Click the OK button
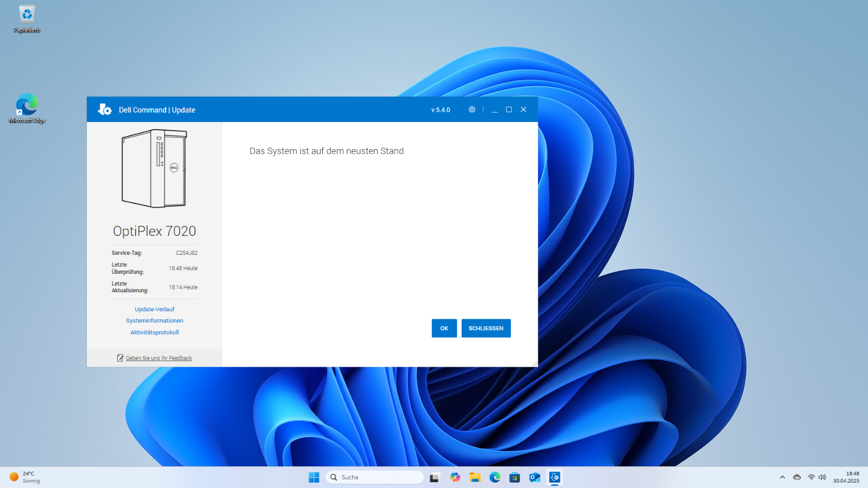The height and width of the screenshot is (488, 868). coord(444,328)
